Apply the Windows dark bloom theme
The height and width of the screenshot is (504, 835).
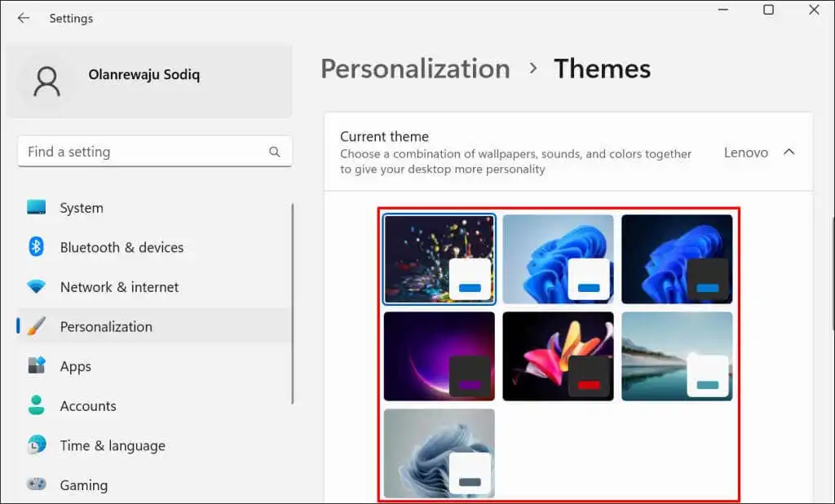point(677,259)
